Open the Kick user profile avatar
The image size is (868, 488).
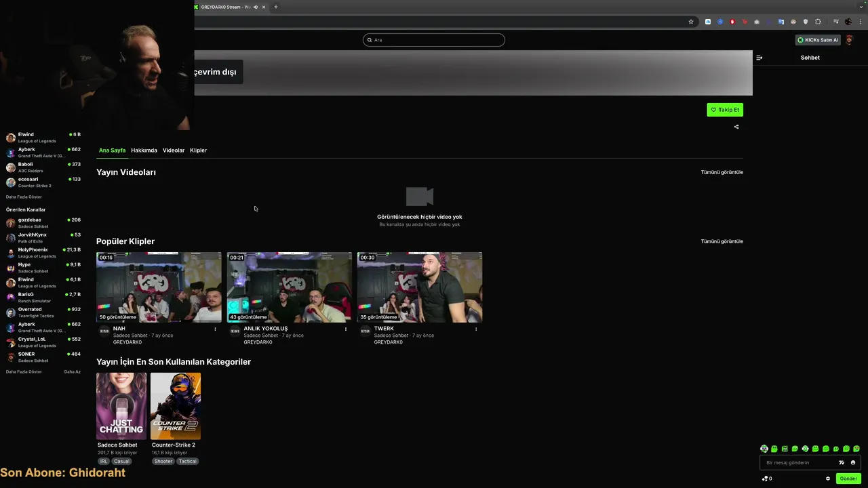tap(850, 40)
